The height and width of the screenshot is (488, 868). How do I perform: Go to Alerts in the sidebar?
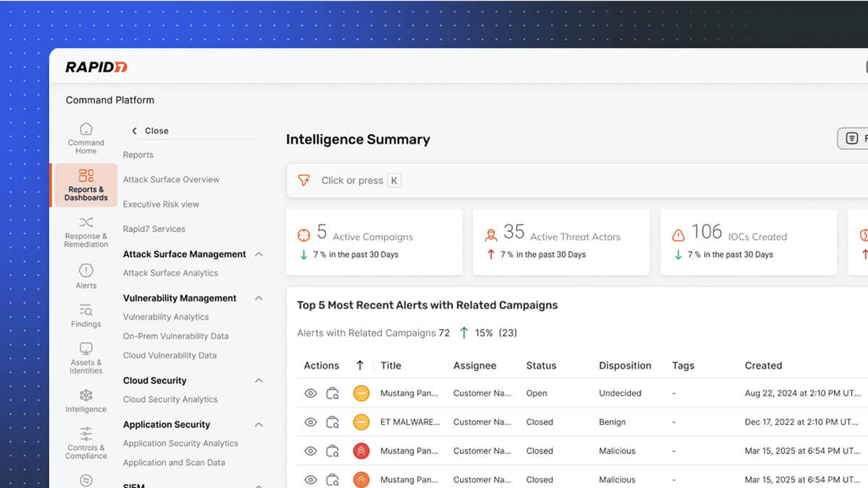click(86, 276)
